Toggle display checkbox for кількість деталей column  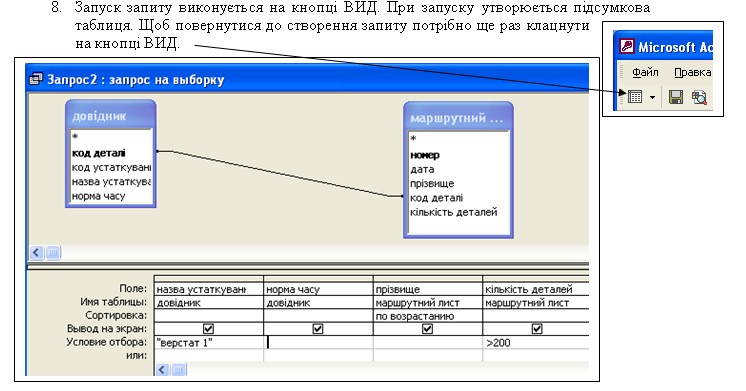click(537, 329)
